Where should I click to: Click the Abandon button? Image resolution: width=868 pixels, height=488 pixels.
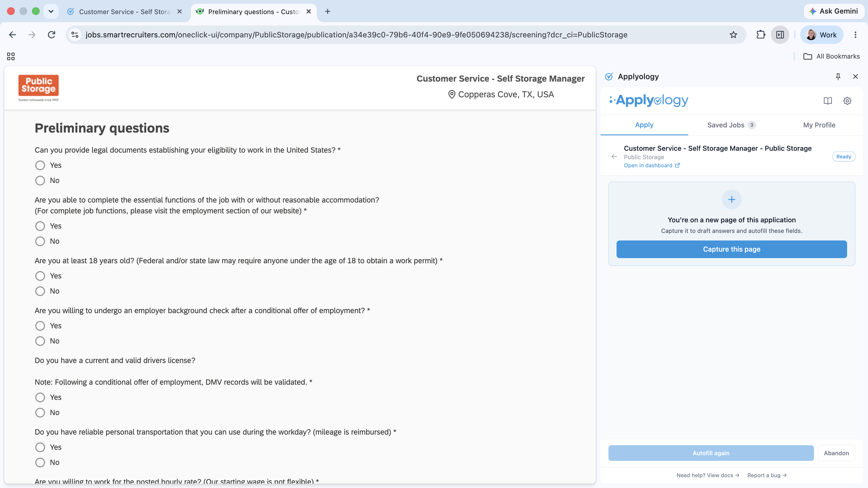coord(836,453)
